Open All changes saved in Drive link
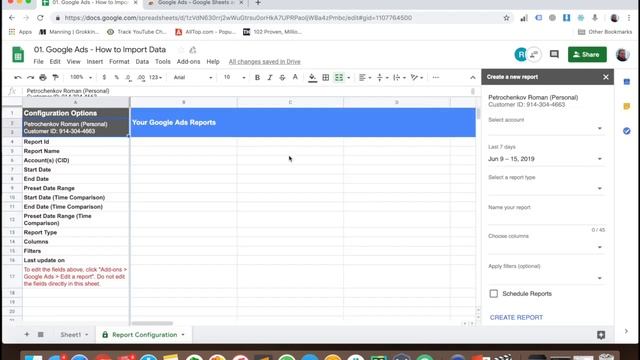The width and height of the screenshot is (640, 360). coord(264,62)
